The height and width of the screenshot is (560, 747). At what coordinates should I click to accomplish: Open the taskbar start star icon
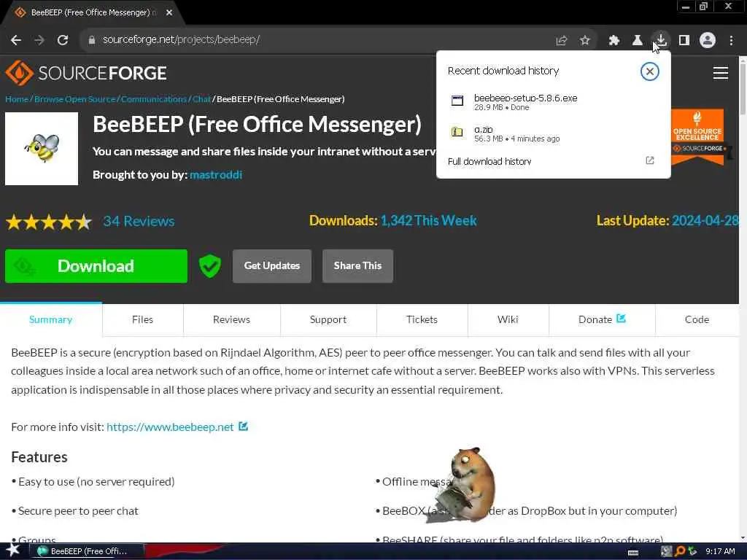point(13,551)
